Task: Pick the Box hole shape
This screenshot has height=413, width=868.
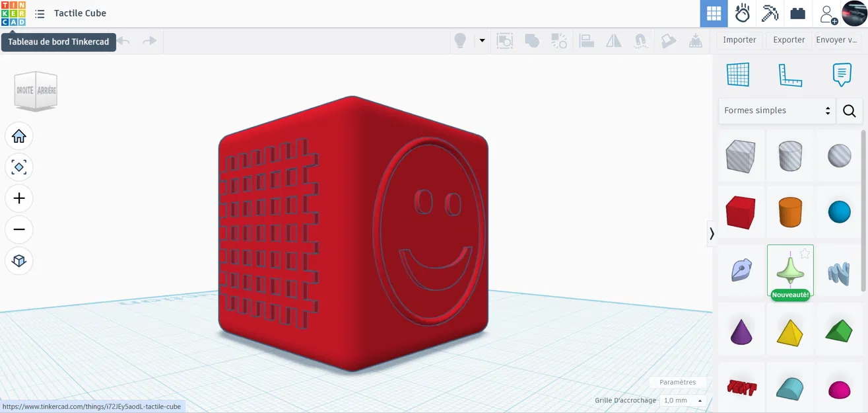Action: pyautogui.click(x=741, y=156)
